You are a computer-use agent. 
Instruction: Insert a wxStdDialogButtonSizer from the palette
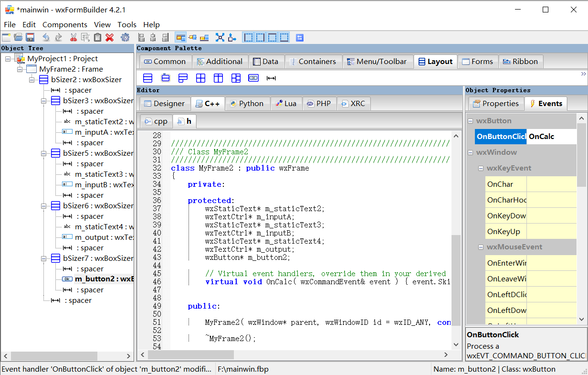(x=253, y=78)
